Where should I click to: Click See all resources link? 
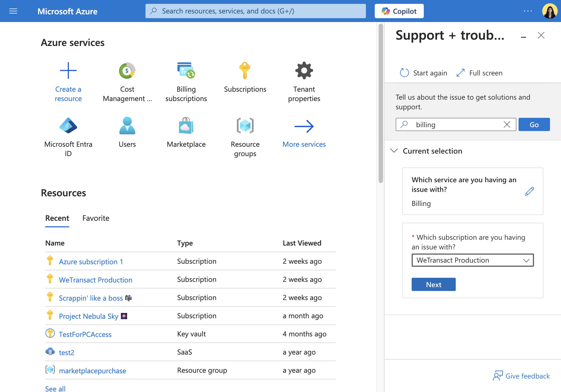(55, 388)
